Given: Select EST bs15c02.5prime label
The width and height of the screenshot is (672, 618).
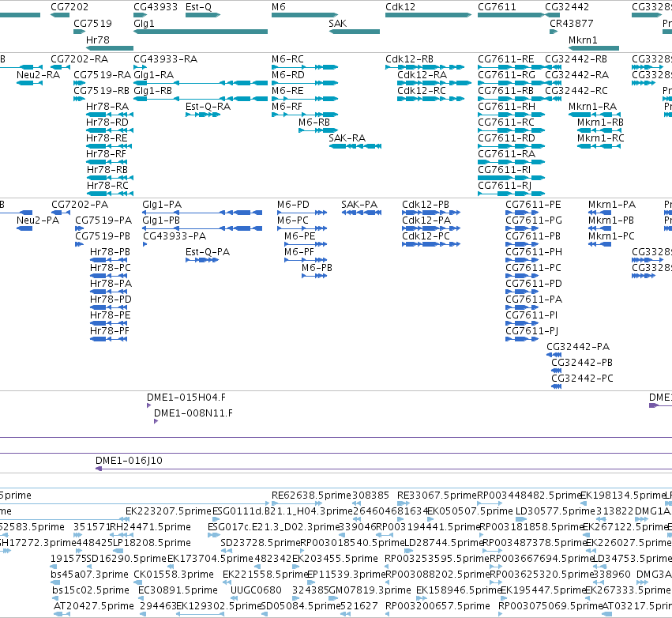Looking at the screenshot, I should (91, 590).
